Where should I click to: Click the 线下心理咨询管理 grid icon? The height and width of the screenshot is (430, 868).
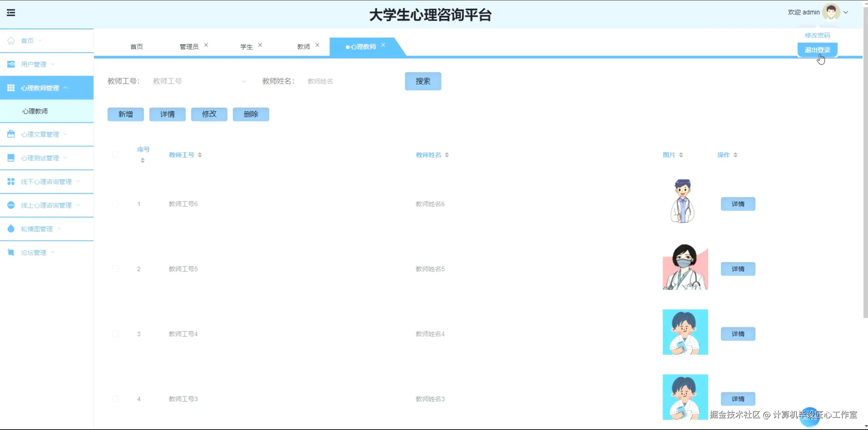pos(11,182)
